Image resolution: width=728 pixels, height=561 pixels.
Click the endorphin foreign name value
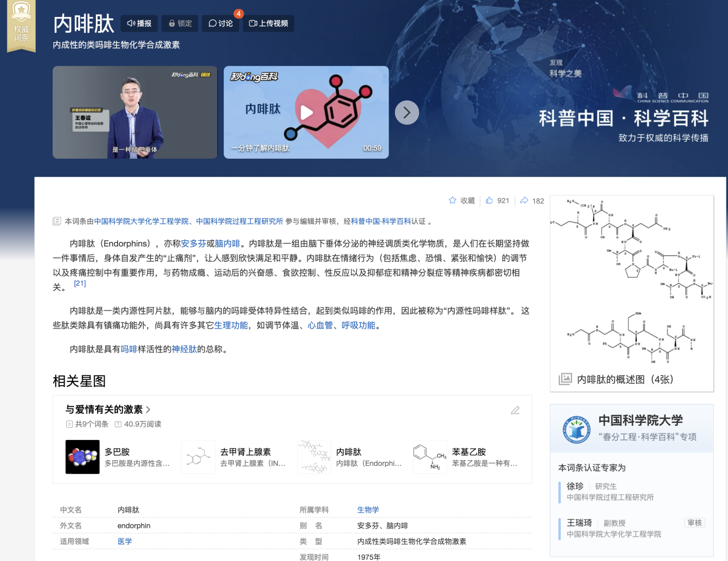tap(134, 526)
